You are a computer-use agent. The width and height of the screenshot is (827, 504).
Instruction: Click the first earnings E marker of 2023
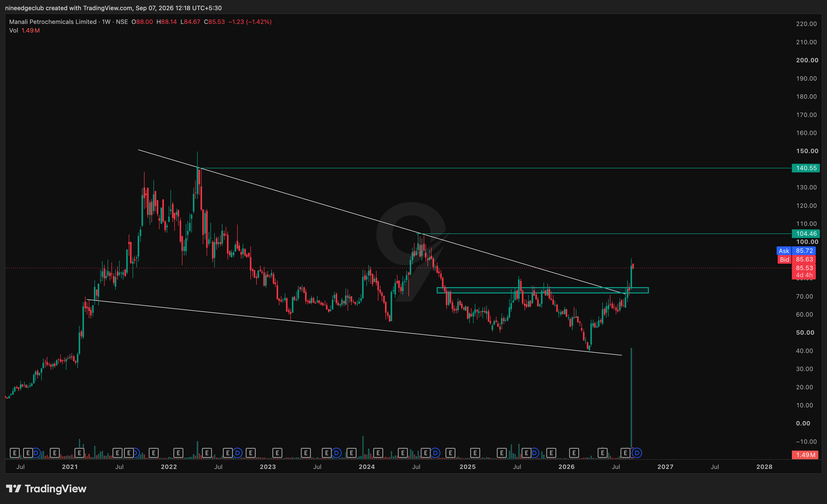[x=277, y=453]
